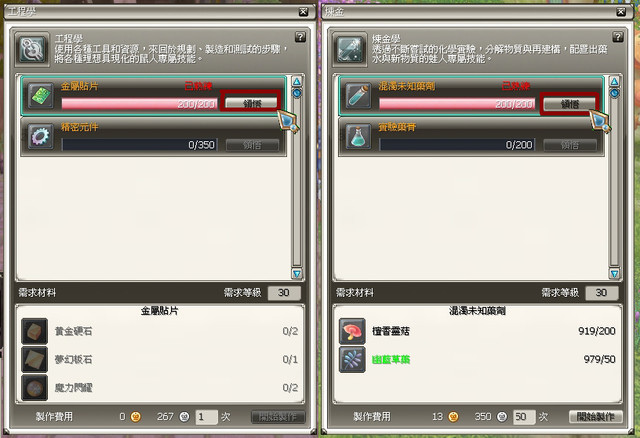Viewport: 640px width, 438px height.
Task: Click the 夢幻板石 material icon
Action: click(35, 359)
